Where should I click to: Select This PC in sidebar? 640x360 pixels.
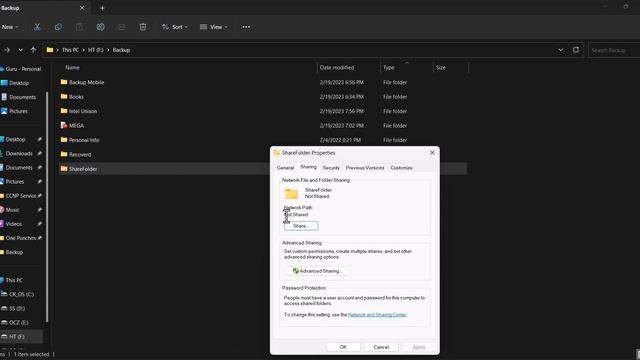tap(14, 280)
